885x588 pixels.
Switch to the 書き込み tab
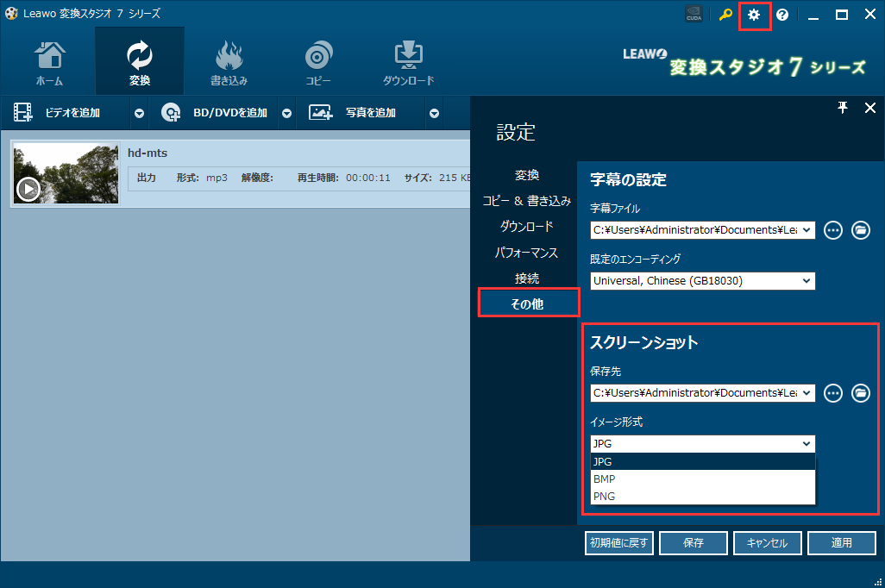(x=229, y=60)
